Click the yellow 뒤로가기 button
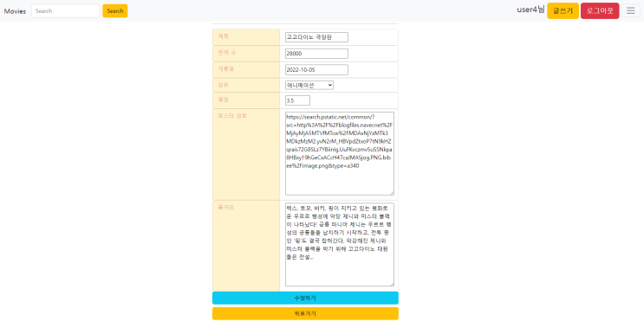This screenshot has height=322, width=644. point(305,313)
